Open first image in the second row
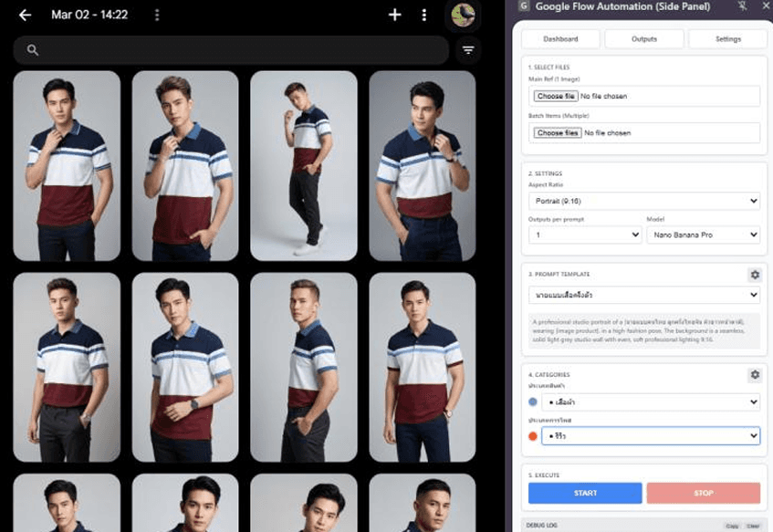The image size is (773, 532). pos(67,368)
